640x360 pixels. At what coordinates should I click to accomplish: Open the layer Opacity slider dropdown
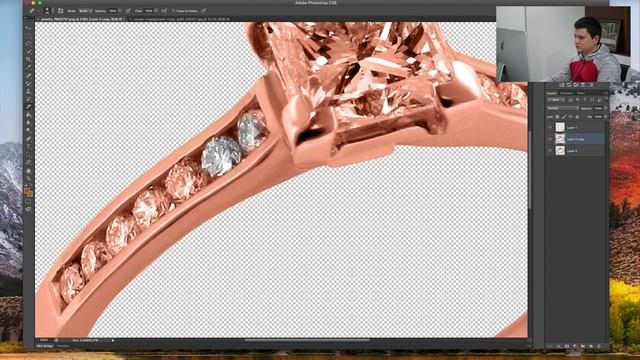tap(606, 108)
